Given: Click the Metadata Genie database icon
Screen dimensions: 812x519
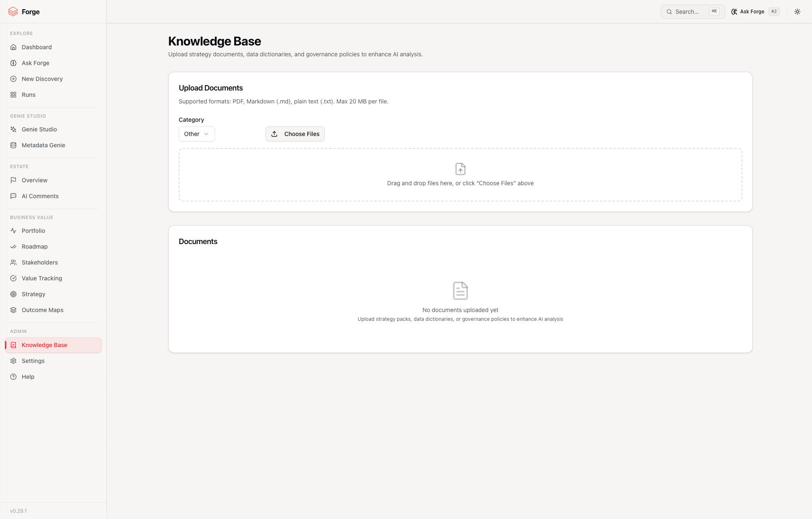Looking at the screenshot, I should [x=13, y=145].
